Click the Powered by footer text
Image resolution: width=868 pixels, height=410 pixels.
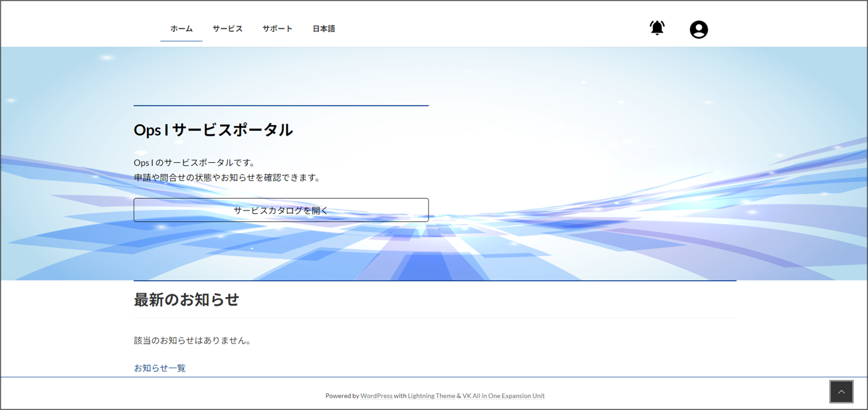pos(342,396)
